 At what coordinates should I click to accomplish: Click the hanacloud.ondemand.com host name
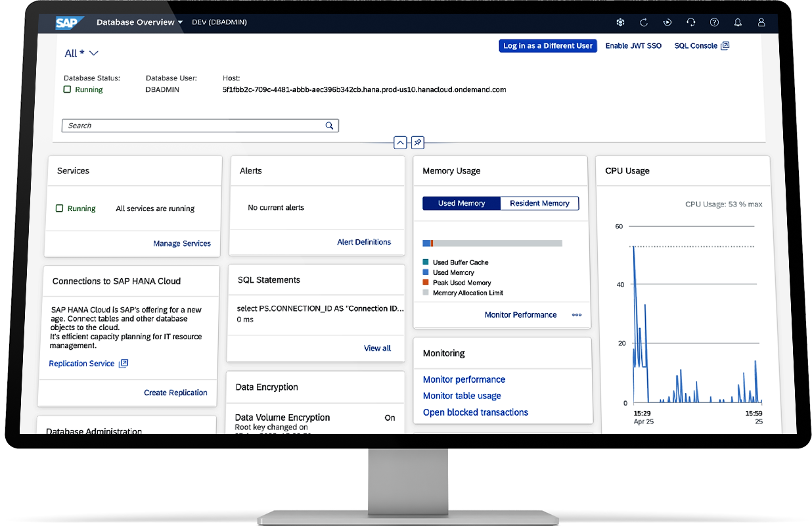pyautogui.click(x=364, y=89)
